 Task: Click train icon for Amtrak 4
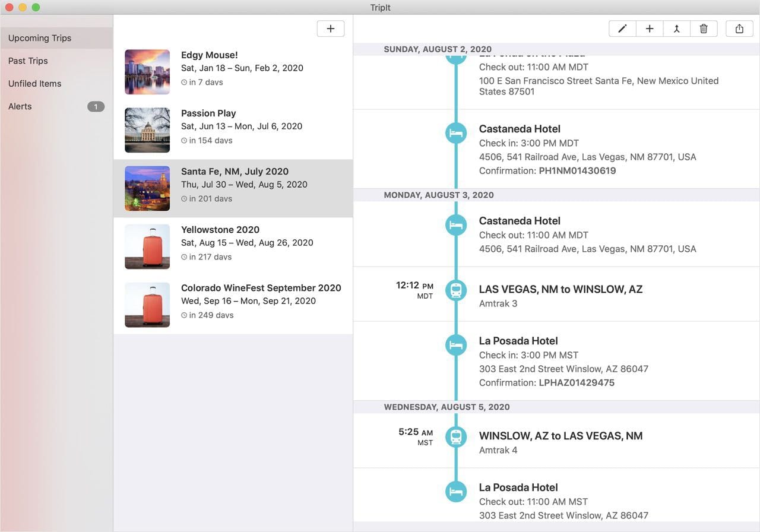pos(456,436)
